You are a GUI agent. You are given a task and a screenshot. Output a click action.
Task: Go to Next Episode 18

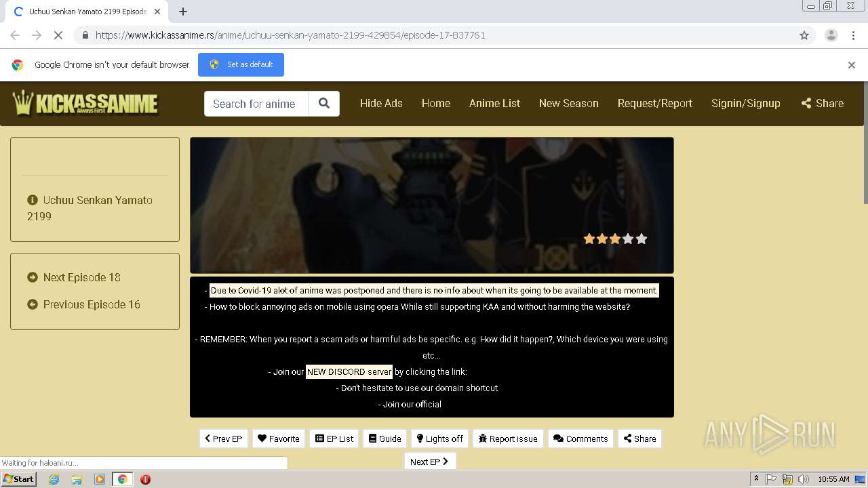[x=74, y=277]
